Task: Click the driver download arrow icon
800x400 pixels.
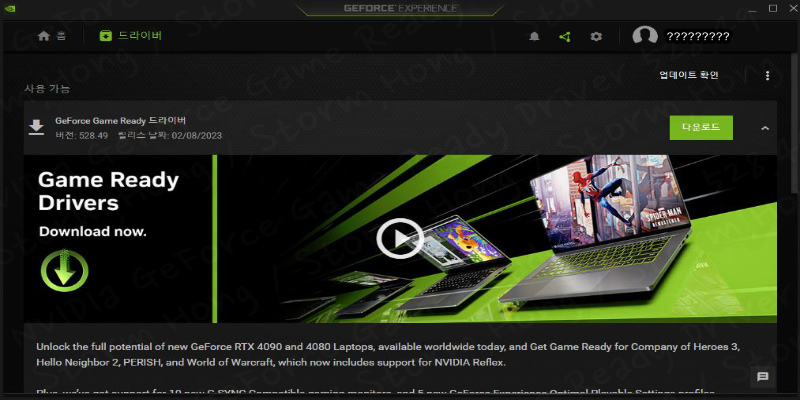Action: 36,128
